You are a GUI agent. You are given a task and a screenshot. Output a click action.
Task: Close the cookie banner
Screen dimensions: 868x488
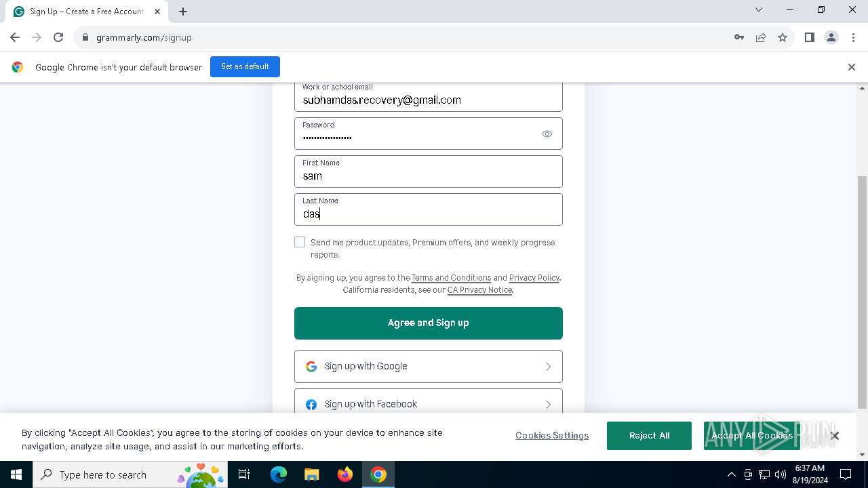835,436
